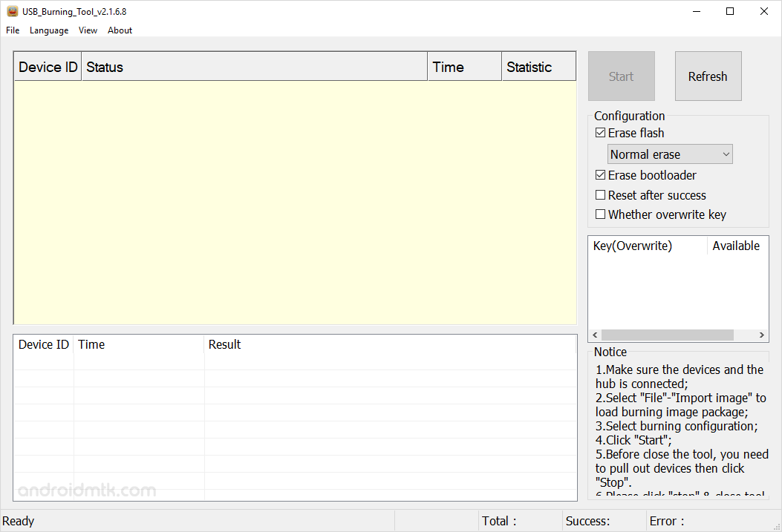Open the File menu
782x532 pixels.
(12, 30)
